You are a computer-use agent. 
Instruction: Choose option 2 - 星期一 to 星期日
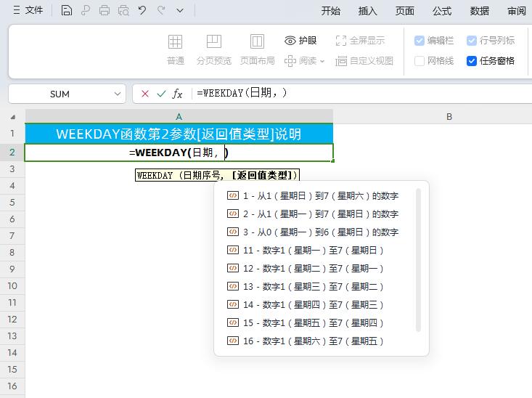coord(313,214)
